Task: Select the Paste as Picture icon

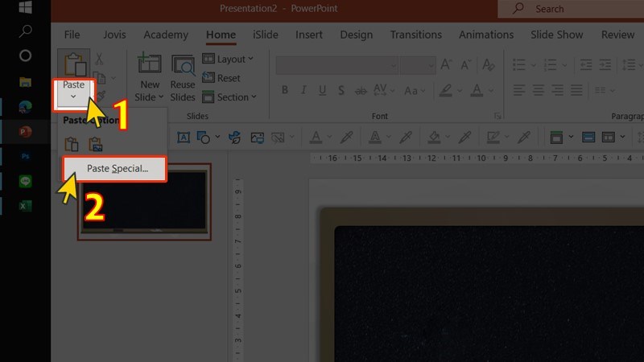Action: pyautogui.click(x=96, y=145)
